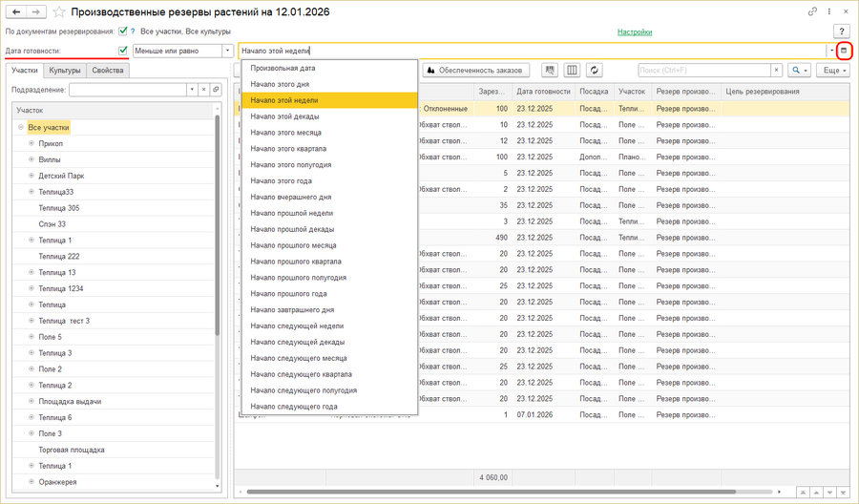This screenshot has width=859, height=504.
Task: Open the Подразделение selection form icon
Action: (217, 90)
